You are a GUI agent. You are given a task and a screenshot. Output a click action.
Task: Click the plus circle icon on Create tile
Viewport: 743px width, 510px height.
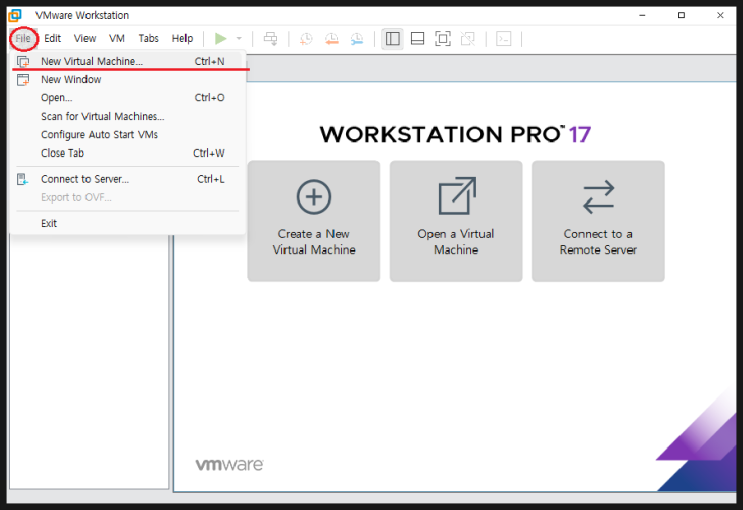tap(314, 197)
